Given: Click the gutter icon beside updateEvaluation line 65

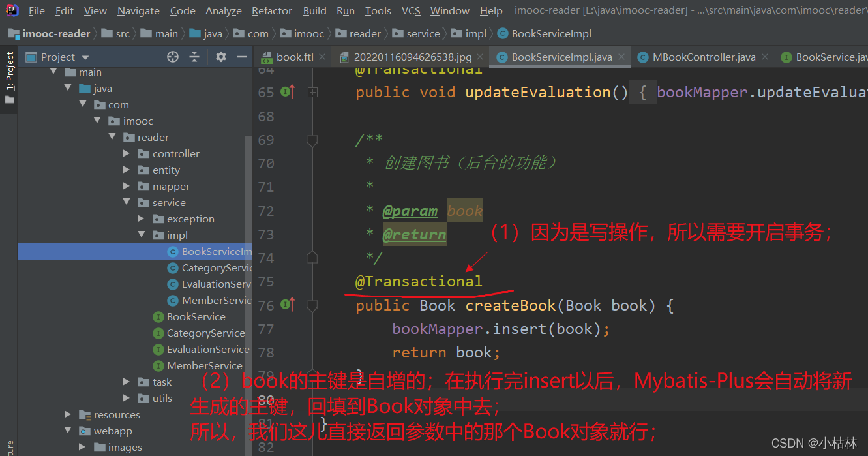Looking at the screenshot, I should click(x=287, y=93).
